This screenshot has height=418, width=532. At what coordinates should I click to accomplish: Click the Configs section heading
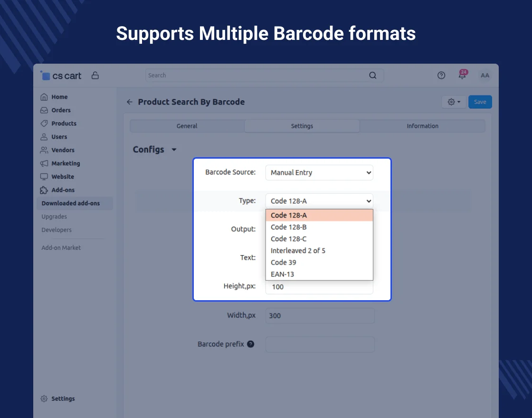(x=148, y=150)
